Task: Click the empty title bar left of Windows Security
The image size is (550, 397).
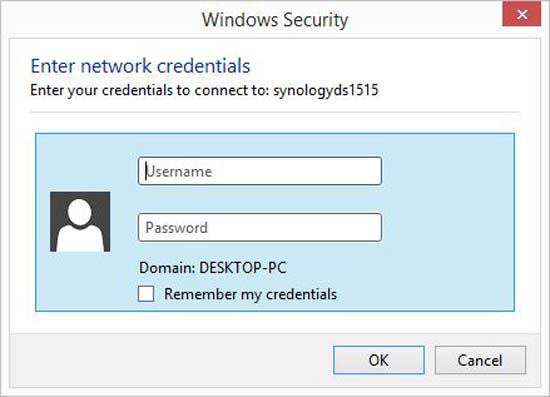Action: pyautogui.click(x=102, y=20)
